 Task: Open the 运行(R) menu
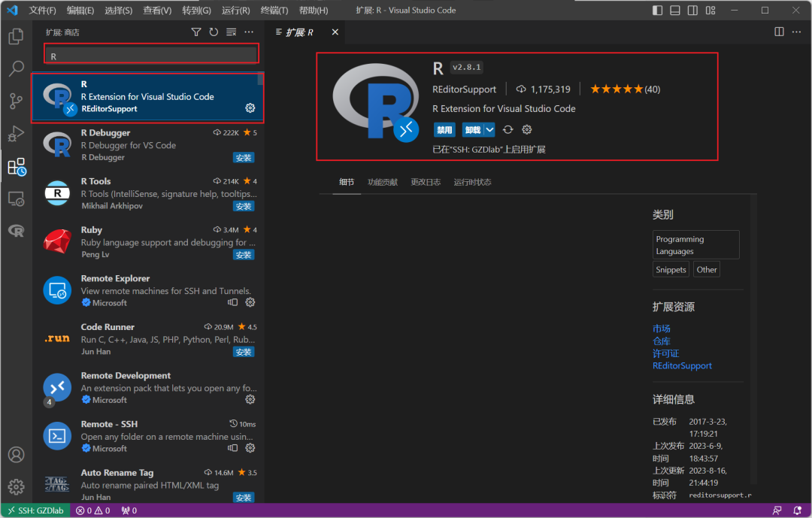pos(235,11)
